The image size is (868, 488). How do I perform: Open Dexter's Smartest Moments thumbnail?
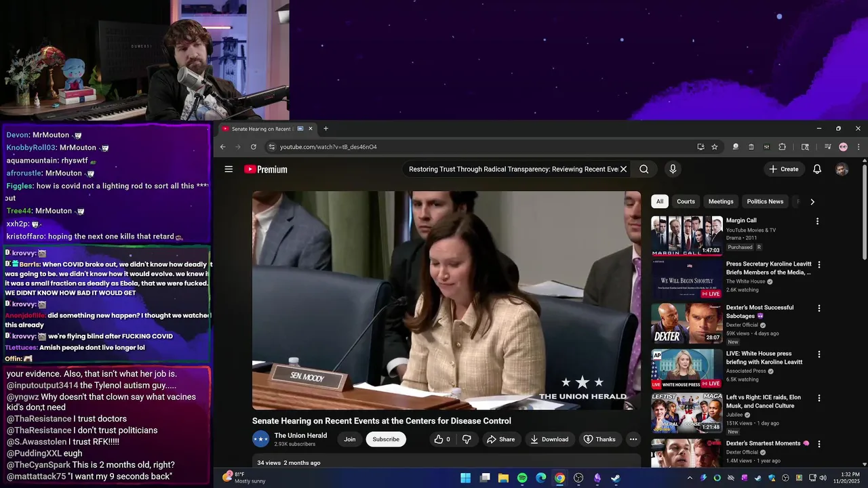click(687, 453)
